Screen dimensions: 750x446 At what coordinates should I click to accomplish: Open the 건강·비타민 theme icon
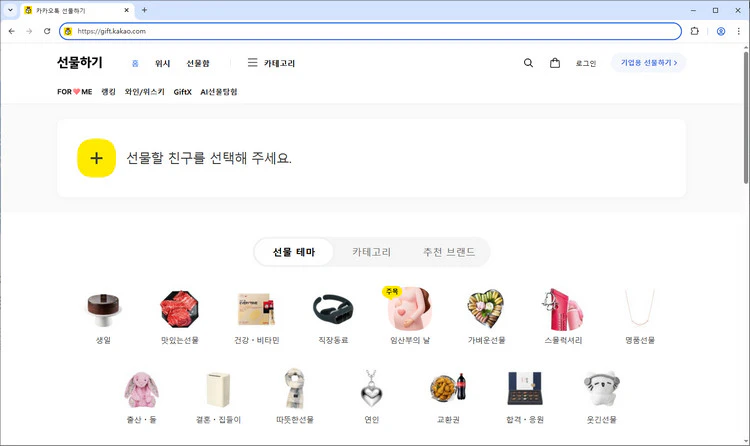coord(256,310)
